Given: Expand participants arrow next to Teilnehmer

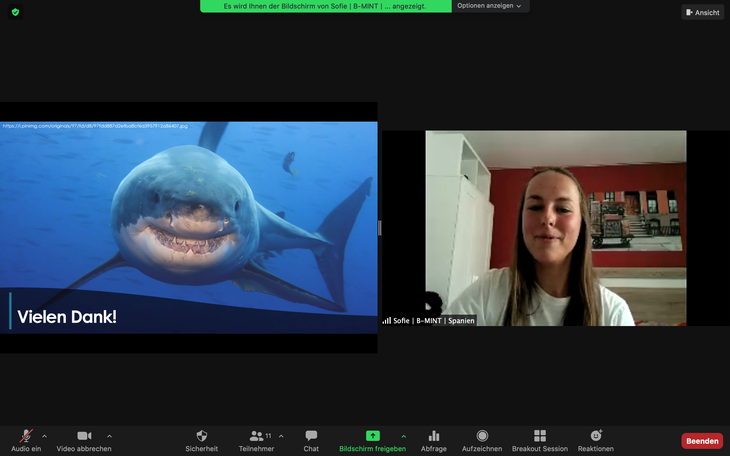Looking at the screenshot, I should [281, 436].
